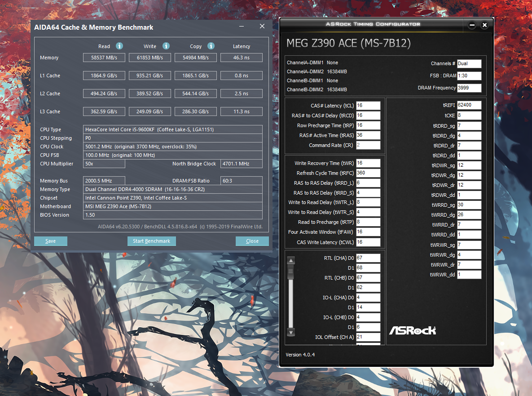Click the L2 Cache Write value 389.52 GB/s
Screen dimensions: 532x396
click(x=149, y=93)
